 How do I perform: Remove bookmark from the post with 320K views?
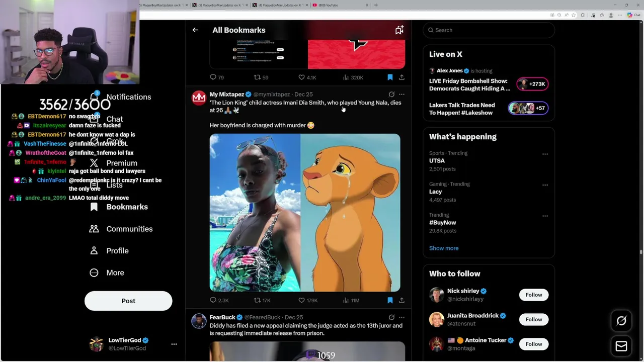click(390, 77)
